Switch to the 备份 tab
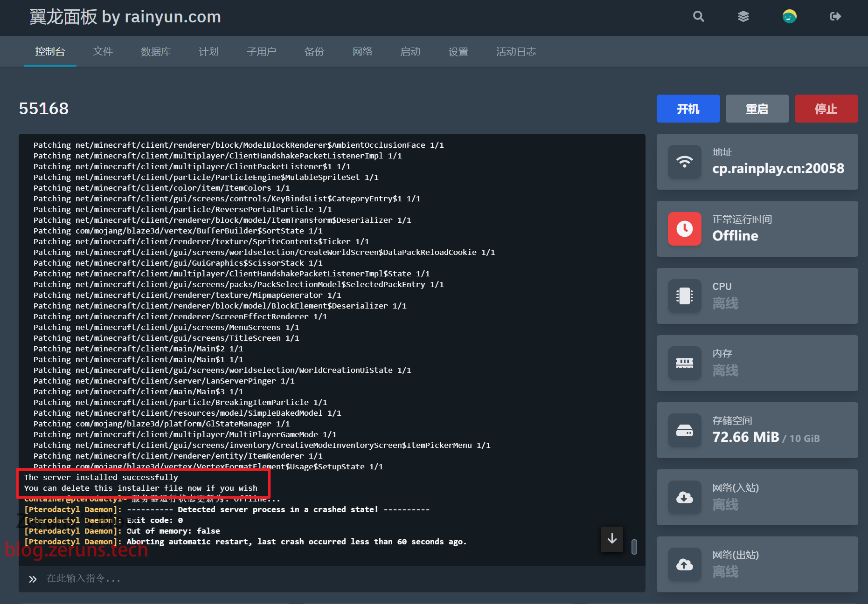Image resolution: width=868 pixels, height=604 pixels. [314, 51]
